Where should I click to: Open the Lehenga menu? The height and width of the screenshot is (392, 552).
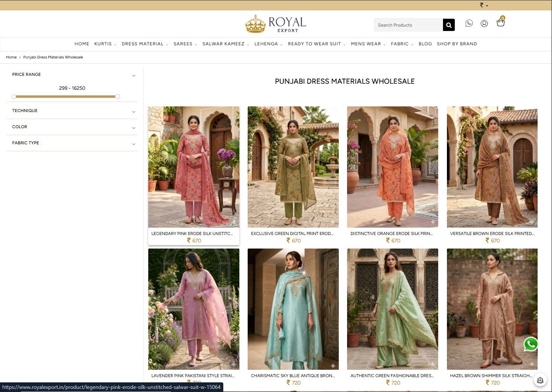tap(269, 44)
